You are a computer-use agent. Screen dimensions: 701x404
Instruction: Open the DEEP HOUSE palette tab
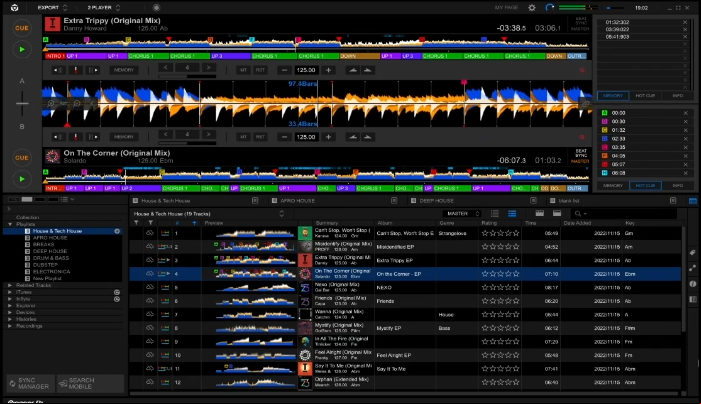(436, 201)
